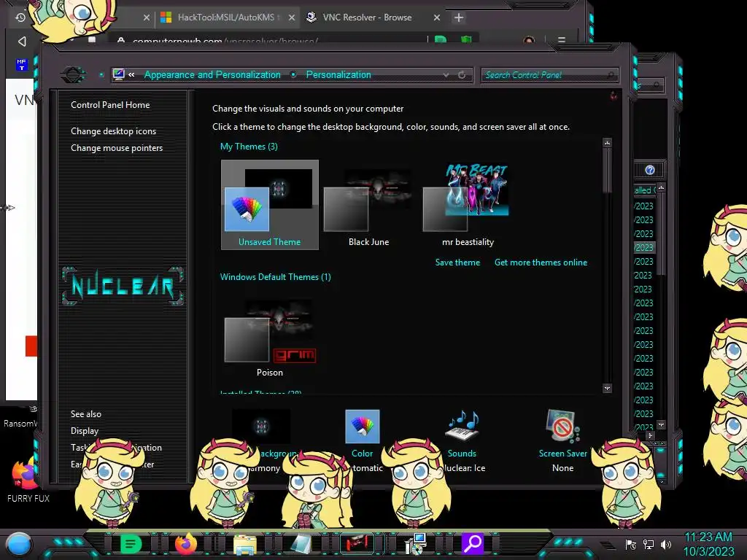Click the Action Center flag tray icon
The image size is (747, 560).
point(631,544)
